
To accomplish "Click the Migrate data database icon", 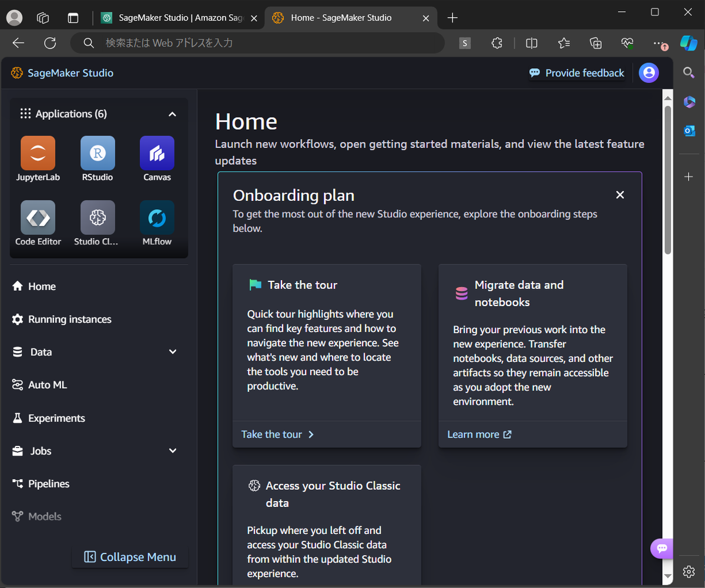I will [x=461, y=294].
